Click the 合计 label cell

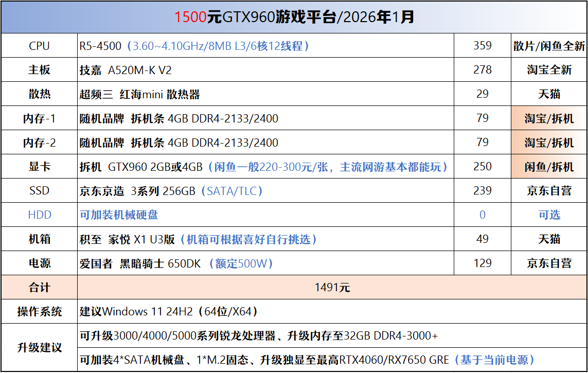tap(40, 287)
